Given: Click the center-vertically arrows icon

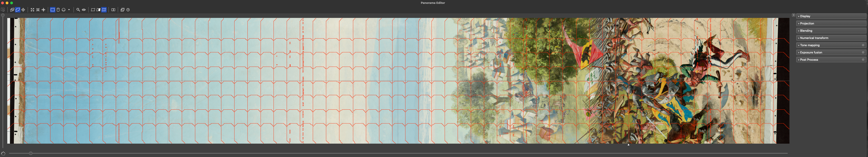Looking at the screenshot, I should 43,10.
